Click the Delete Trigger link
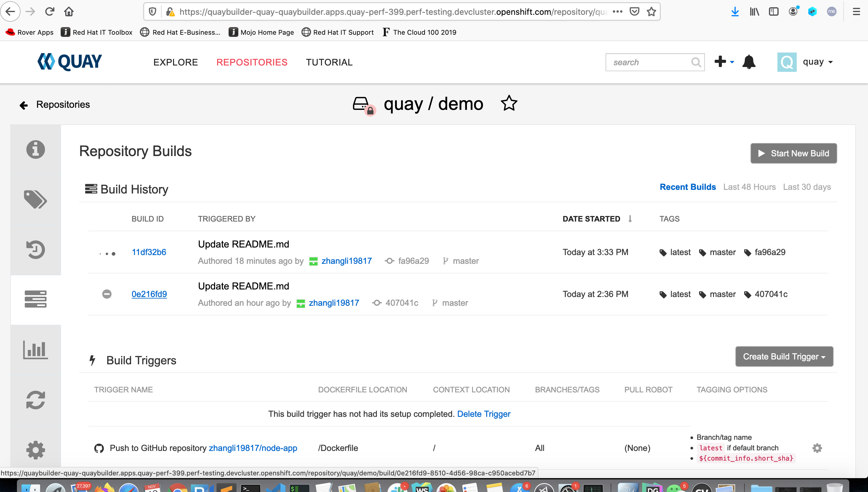The width and height of the screenshot is (868, 492). [x=483, y=414]
